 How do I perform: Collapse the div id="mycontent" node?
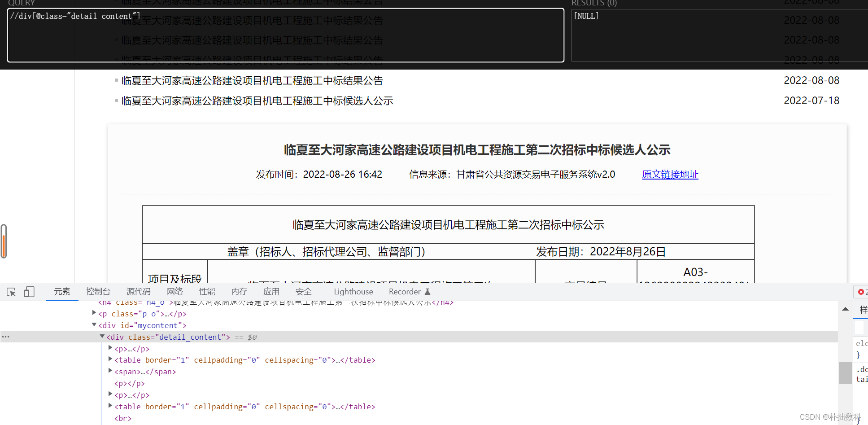tap(94, 324)
